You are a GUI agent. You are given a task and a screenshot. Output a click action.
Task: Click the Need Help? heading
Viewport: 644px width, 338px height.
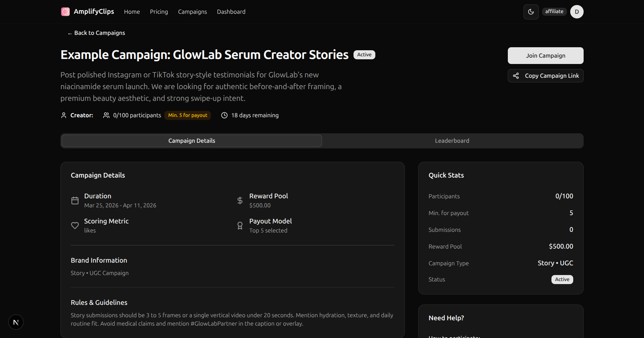[446, 318]
